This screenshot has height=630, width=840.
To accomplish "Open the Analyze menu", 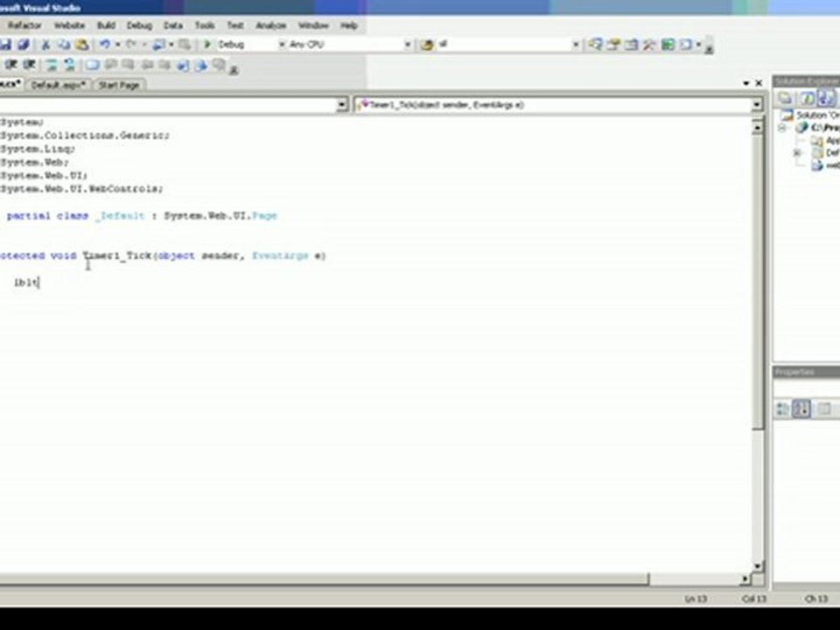I will pos(271,25).
